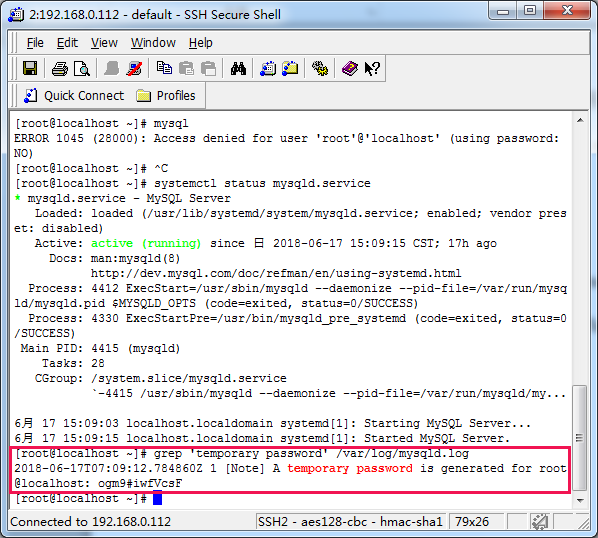Open the Settings gear icon
598x538 pixels.
320,69
